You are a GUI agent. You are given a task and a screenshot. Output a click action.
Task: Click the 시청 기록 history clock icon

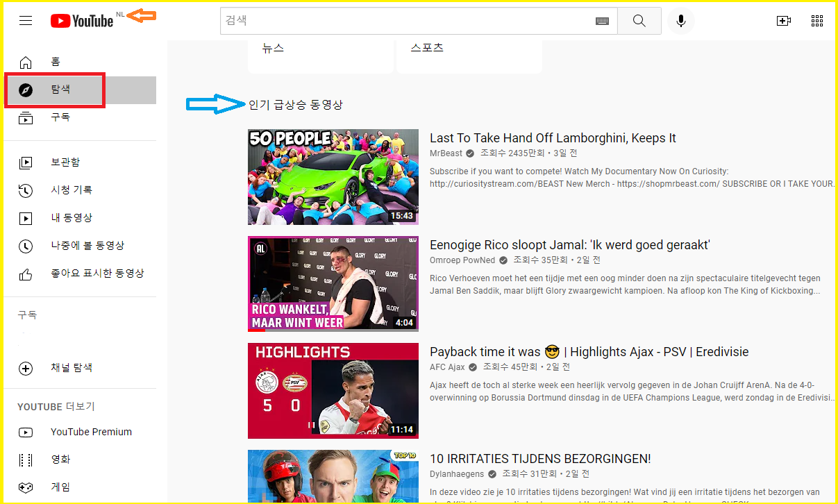click(x=26, y=190)
